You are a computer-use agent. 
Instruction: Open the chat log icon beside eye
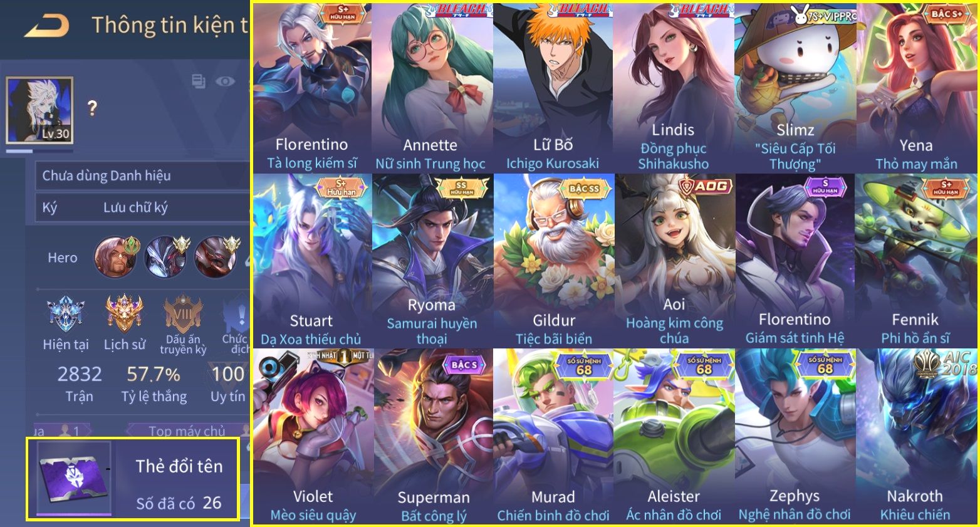[199, 81]
